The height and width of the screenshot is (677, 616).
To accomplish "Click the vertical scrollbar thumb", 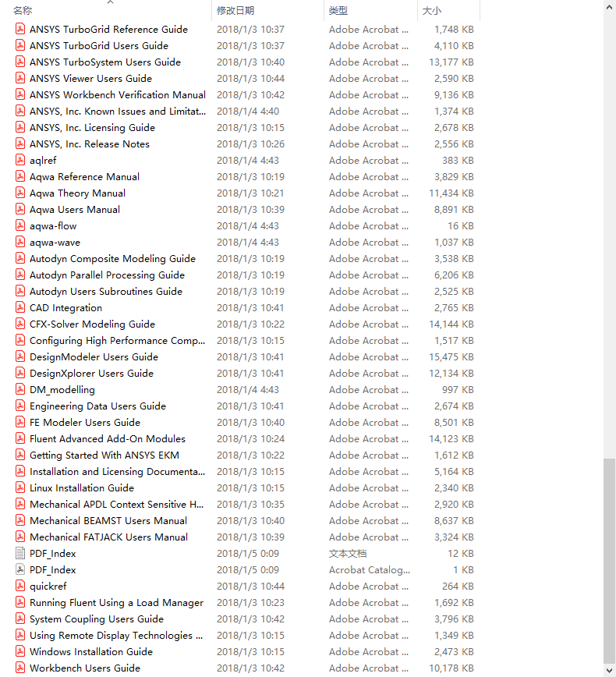I will pyautogui.click(x=610, y=559).
